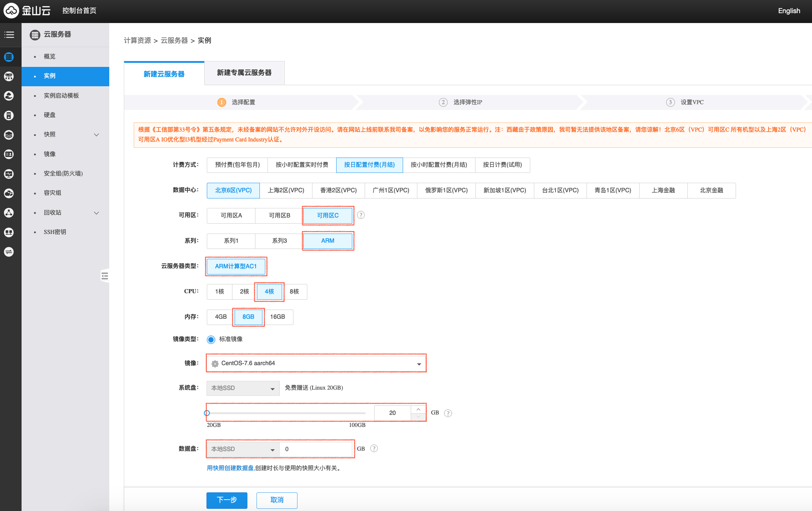Viewport: 812px width, 511px height.
Task: Click 用快照创建数据盘 link
Action: [x=230, y=468]
